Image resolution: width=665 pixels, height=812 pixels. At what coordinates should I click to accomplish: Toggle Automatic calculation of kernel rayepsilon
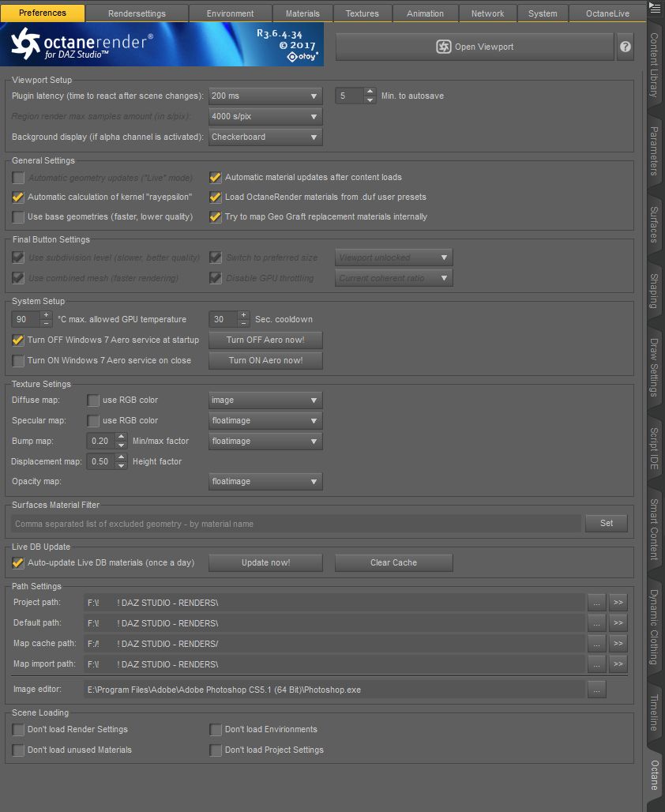pyautogui.click(x=18, y=197)
